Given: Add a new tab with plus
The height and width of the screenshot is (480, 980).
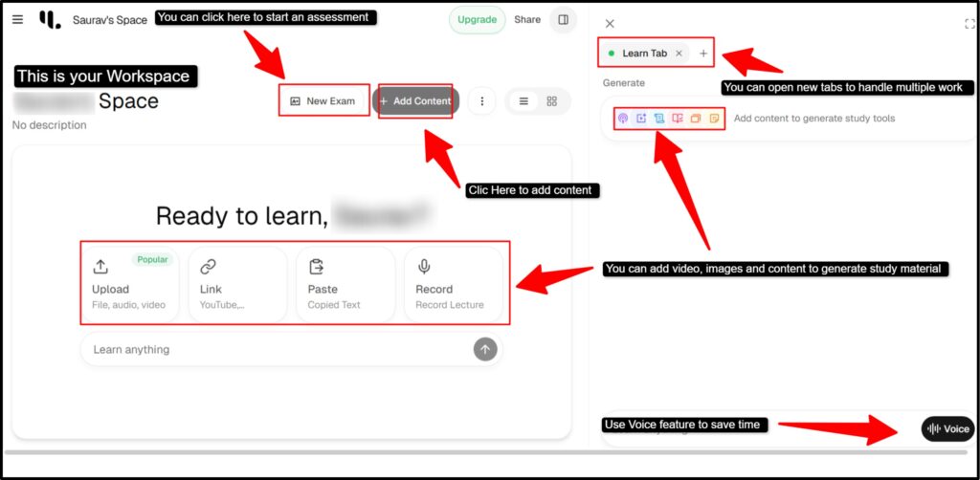Looking at the screenshot, I should (x=703, y=54).
